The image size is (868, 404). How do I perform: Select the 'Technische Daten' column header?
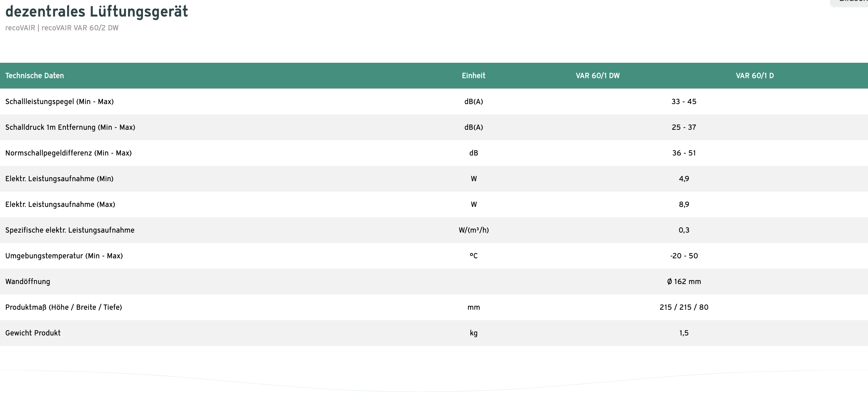coord(35,76)
